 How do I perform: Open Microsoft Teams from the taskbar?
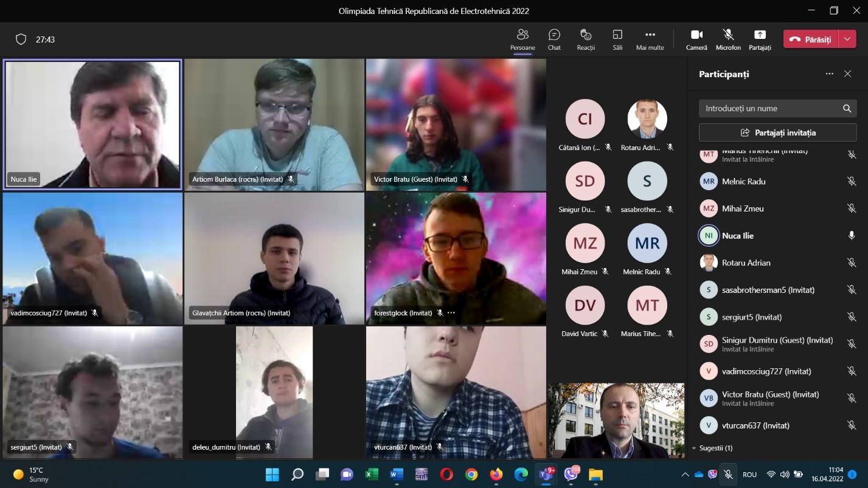point(546,474)
